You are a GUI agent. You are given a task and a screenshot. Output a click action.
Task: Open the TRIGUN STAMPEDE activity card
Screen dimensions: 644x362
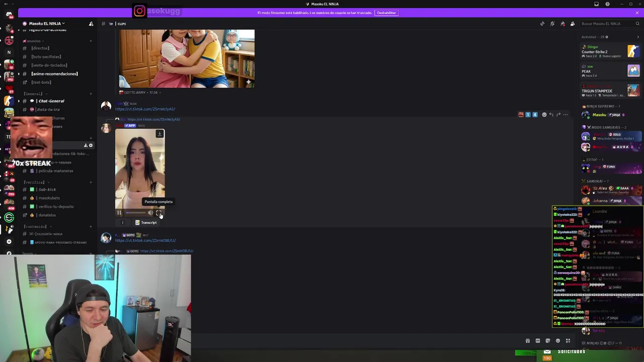click(x=610, y=91)
